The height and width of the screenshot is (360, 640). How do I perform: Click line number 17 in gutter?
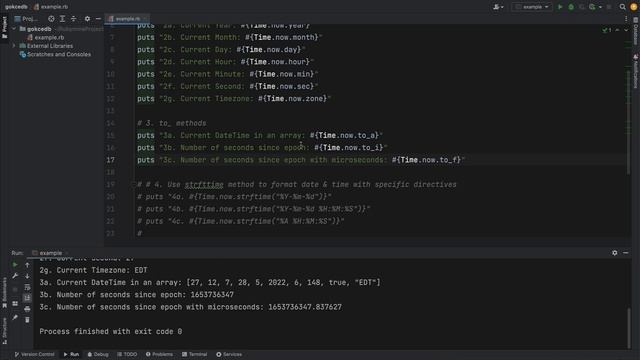point(111,160)
